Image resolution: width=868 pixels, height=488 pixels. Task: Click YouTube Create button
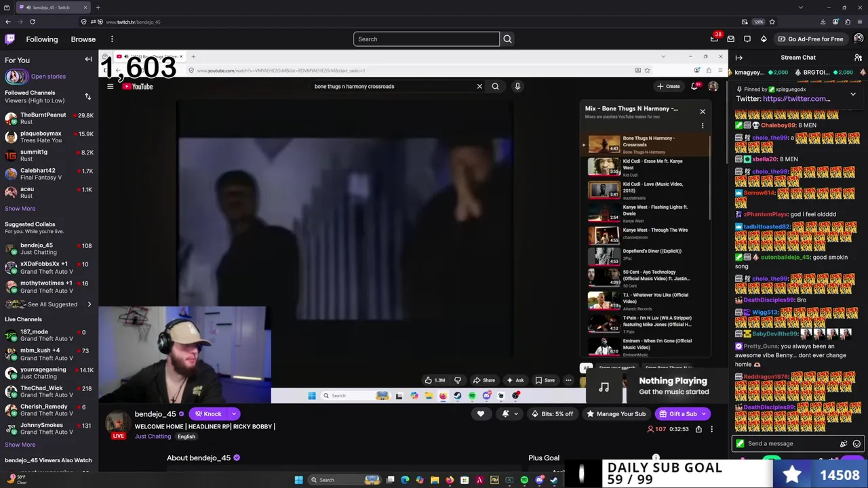pos(668,86)
